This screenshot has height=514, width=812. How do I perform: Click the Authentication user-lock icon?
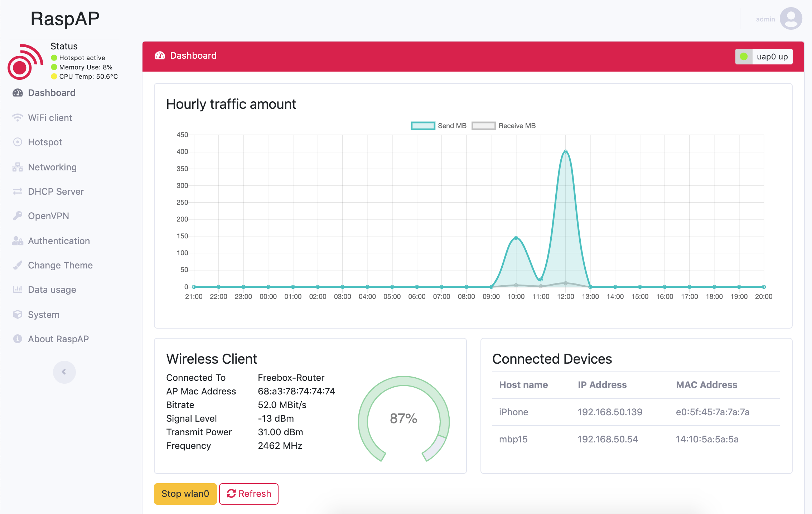tap(18, 241)
